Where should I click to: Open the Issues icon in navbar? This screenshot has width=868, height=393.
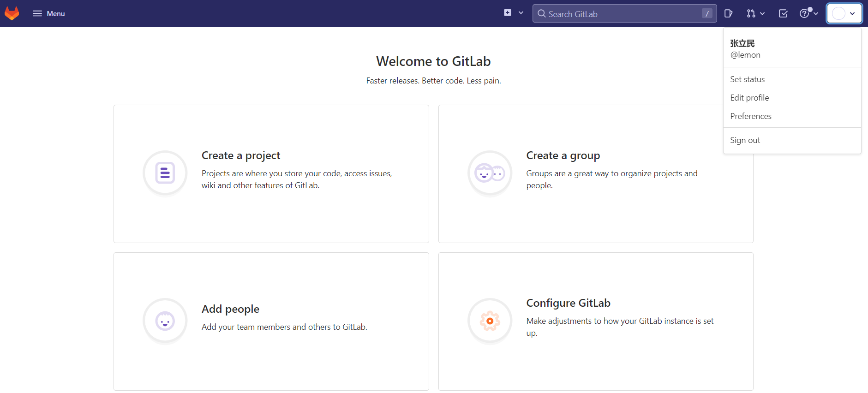click(729, 13)
